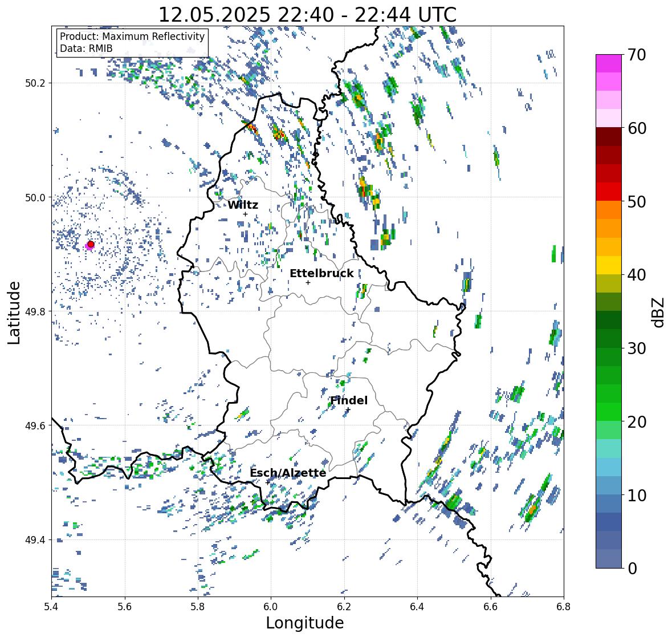Click the Longitude axis label

tap(305, 623)
